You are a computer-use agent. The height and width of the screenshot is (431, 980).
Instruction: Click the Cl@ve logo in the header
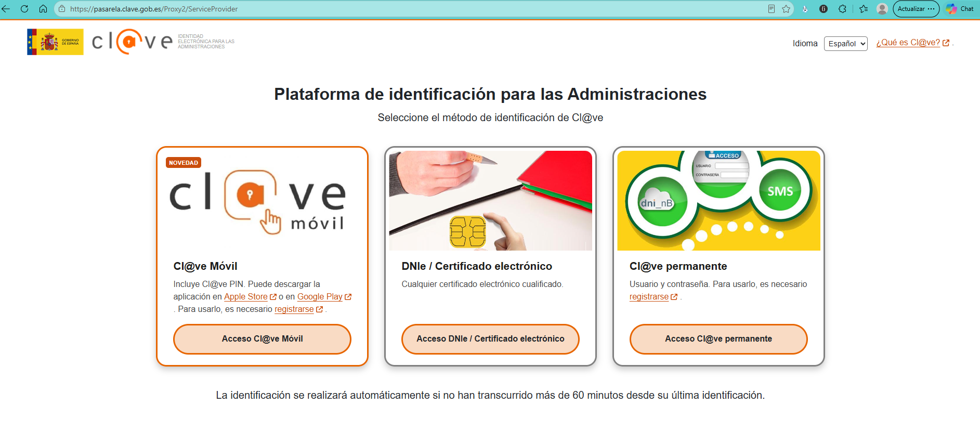[x=132, y=42]
